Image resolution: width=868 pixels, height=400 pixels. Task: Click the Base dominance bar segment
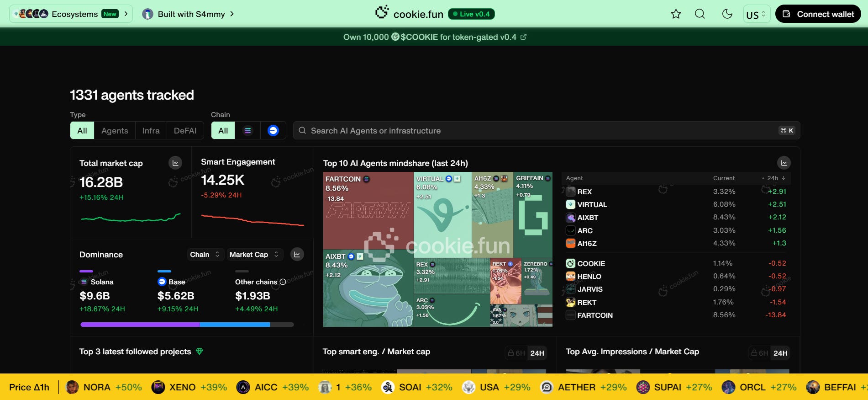click(235, 325)
